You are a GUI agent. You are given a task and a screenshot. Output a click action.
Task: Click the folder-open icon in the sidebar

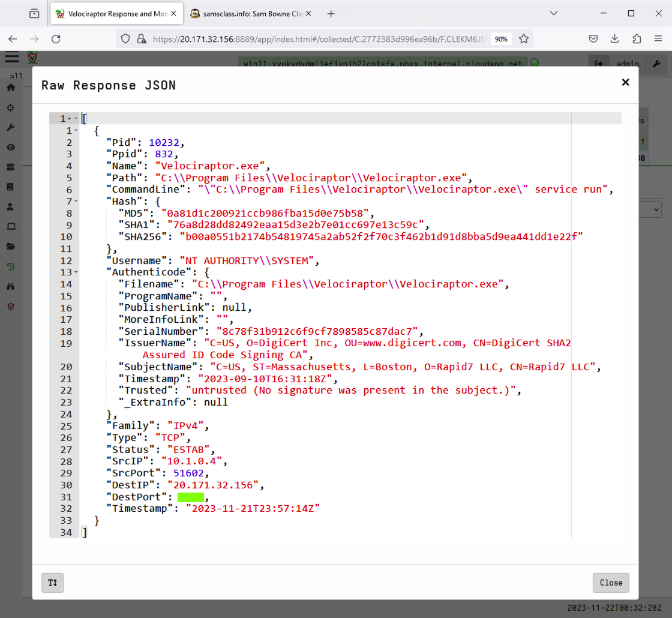[x=10, y=247]
